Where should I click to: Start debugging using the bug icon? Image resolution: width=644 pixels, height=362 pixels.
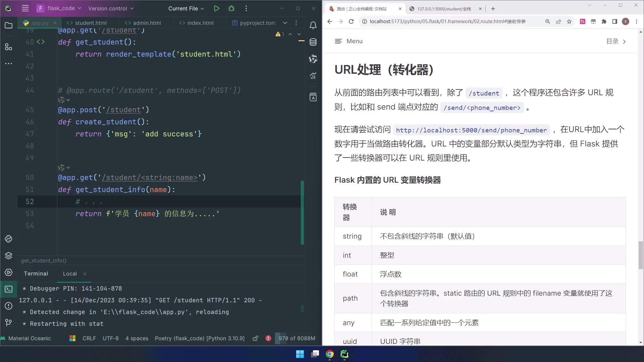tap(232, 8)
